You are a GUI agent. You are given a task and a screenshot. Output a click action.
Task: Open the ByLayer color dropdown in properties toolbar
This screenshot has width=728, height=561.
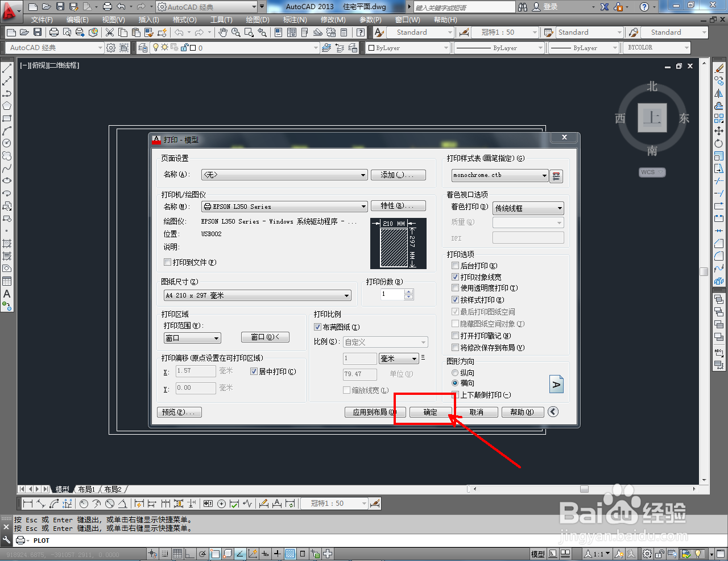click(408, 48)
